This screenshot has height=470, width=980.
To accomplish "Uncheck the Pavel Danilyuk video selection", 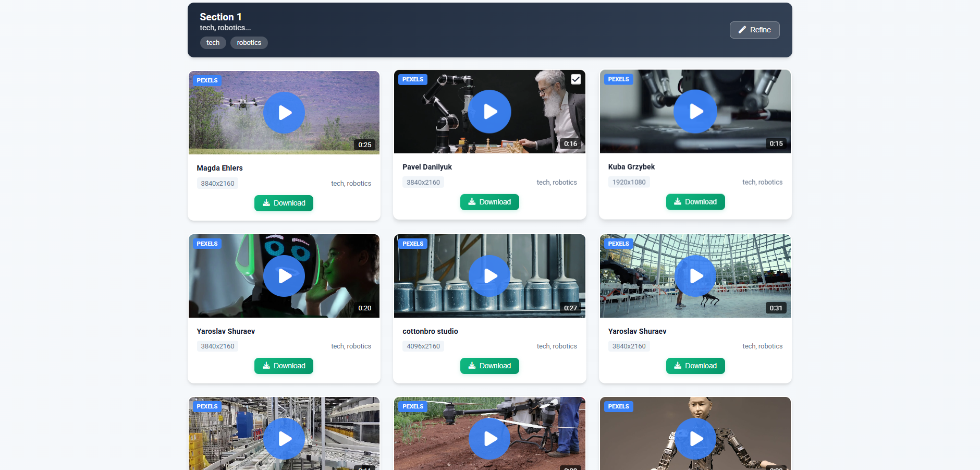I will tap(575, 79).
